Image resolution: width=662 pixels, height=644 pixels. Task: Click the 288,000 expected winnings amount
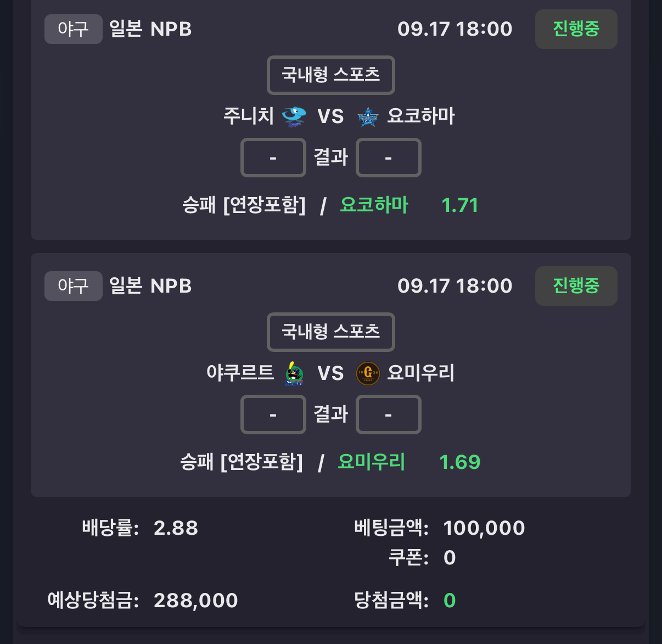[x=196, y=601]
